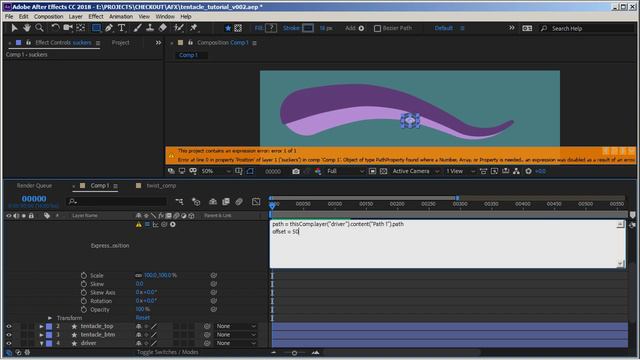640x360 pixels.
Task: Select the Rectangle shape tool
Action: tap(96, 28)
